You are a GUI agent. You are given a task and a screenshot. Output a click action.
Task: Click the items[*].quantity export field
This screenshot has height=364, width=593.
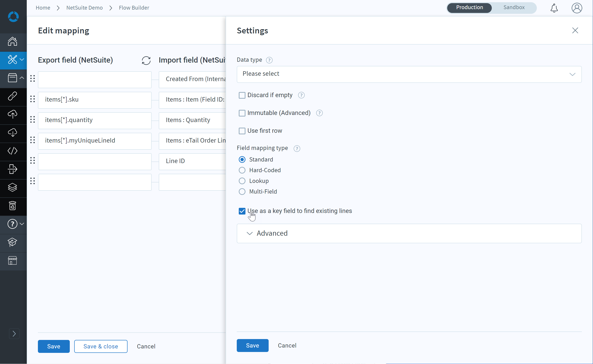click(95, 120)
